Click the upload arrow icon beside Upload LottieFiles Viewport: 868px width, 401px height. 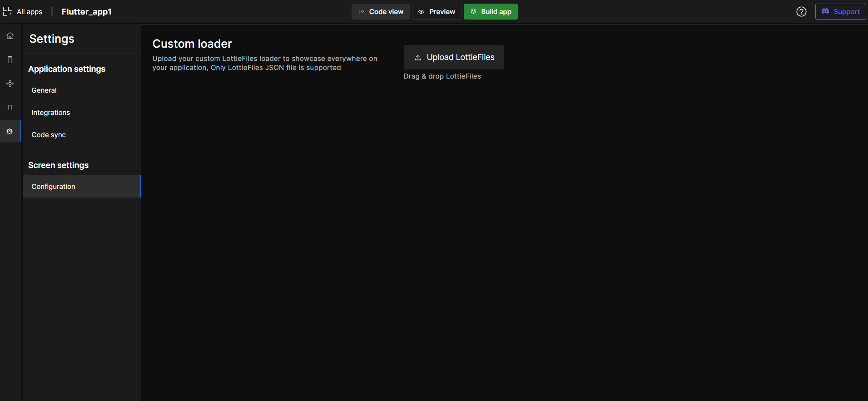tap(418, 58)
